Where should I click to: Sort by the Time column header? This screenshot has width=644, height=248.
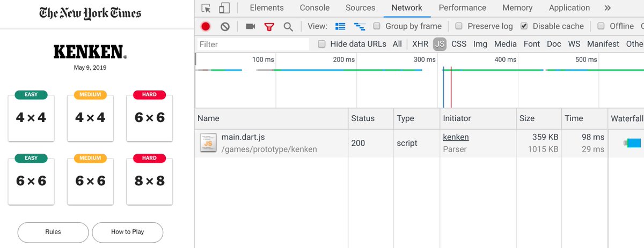(584, 118)
